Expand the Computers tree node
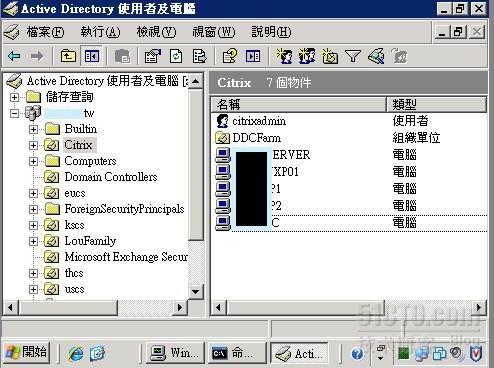 point(33,161)
